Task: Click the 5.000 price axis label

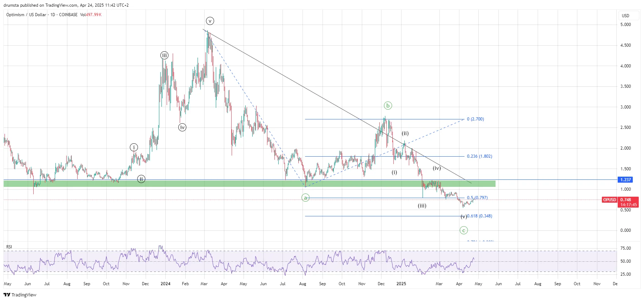Action: tap(625, 25)
